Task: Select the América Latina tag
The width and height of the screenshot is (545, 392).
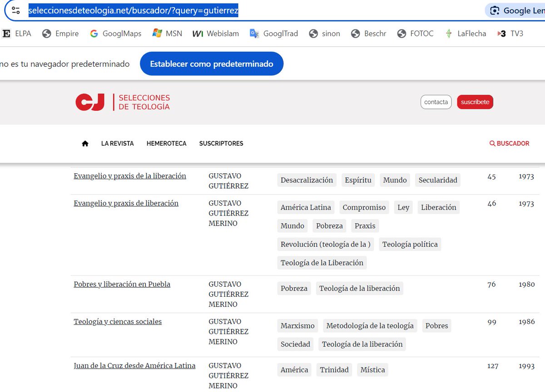Action: (x=306, y=207)
